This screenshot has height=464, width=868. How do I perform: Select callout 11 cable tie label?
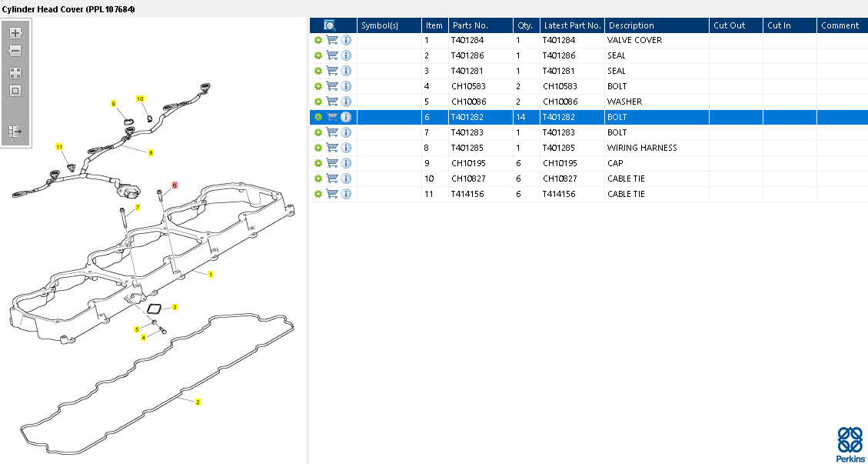[59, 147]
